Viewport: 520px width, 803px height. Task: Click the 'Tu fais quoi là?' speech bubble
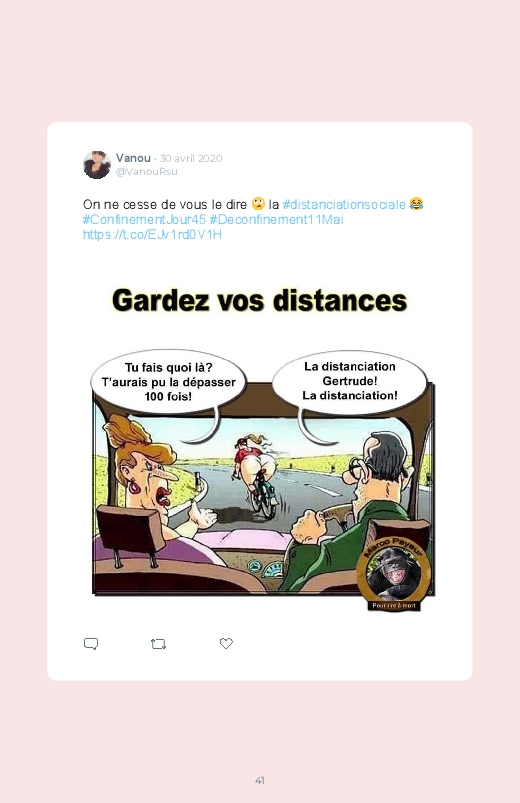pyautogui.click(x=169, y=382)
